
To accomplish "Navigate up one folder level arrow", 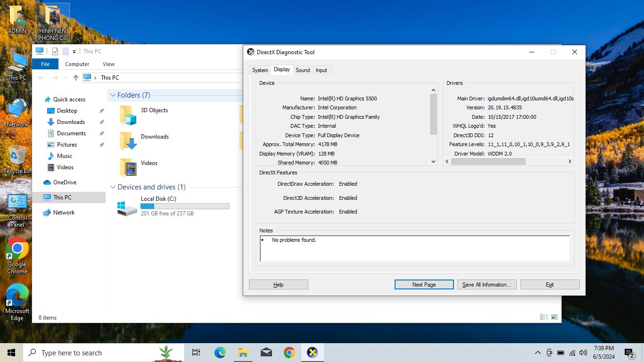I will coord(75,78).
